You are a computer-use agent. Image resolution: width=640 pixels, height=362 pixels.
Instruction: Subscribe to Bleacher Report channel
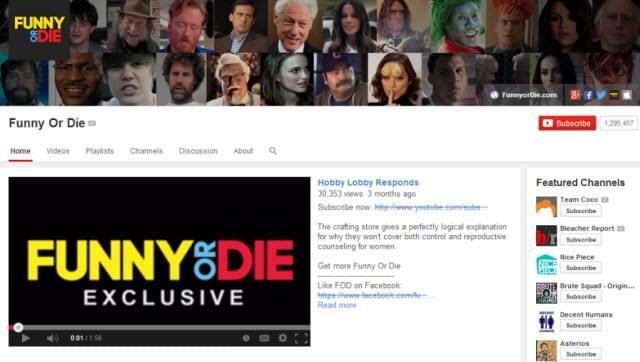coord(581,240)
